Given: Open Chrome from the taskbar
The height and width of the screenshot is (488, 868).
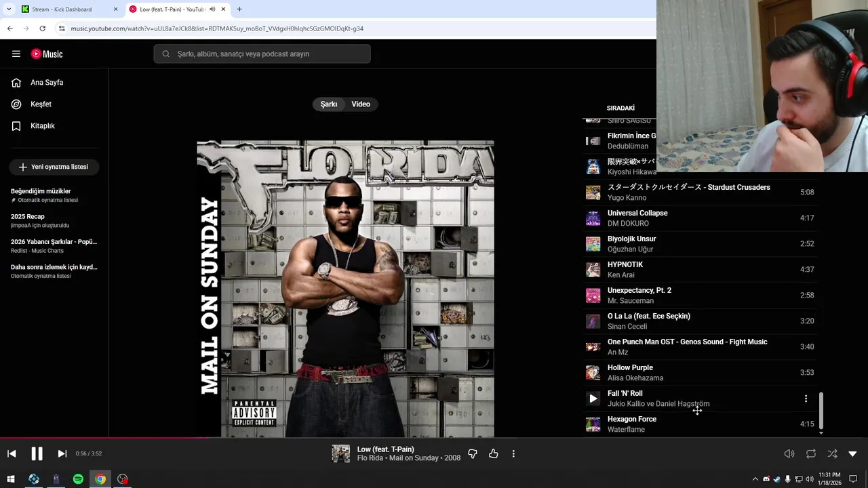Looking at the screenshot, I should point(100,479).
